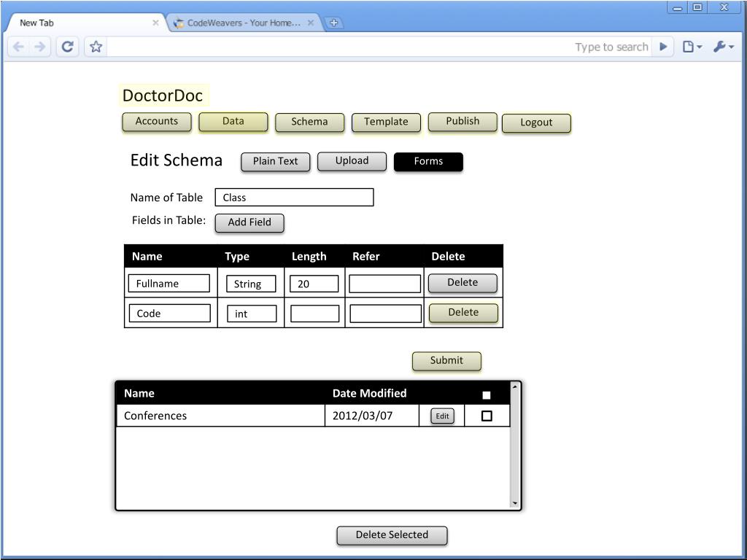This screenshot has height=560, width=747.
Task: Click Refer field in Code row
Action: pos(385,314)
